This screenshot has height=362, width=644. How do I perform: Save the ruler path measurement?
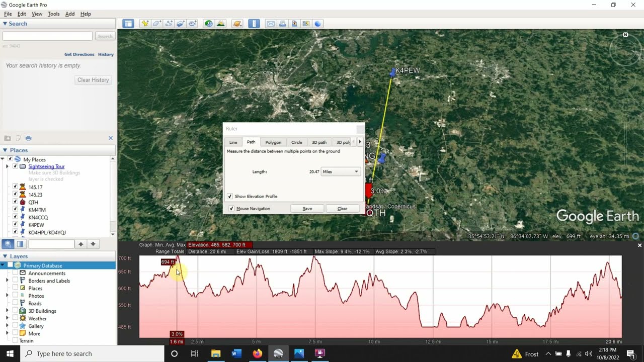click(307, 209)
